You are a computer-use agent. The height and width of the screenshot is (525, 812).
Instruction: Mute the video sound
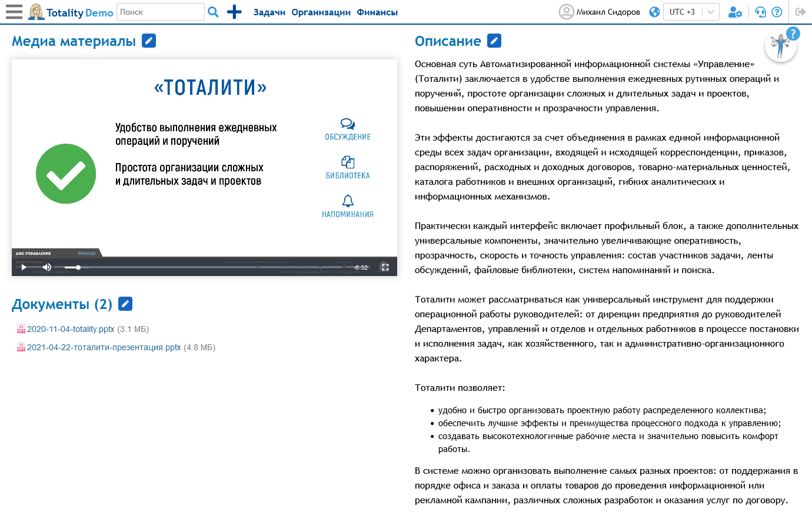coord(47,267)
